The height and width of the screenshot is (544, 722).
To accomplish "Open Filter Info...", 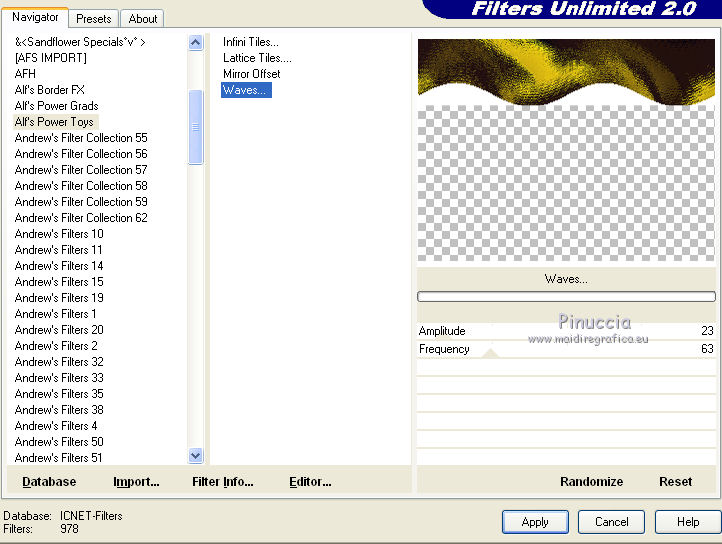I will tap(223, 482).
